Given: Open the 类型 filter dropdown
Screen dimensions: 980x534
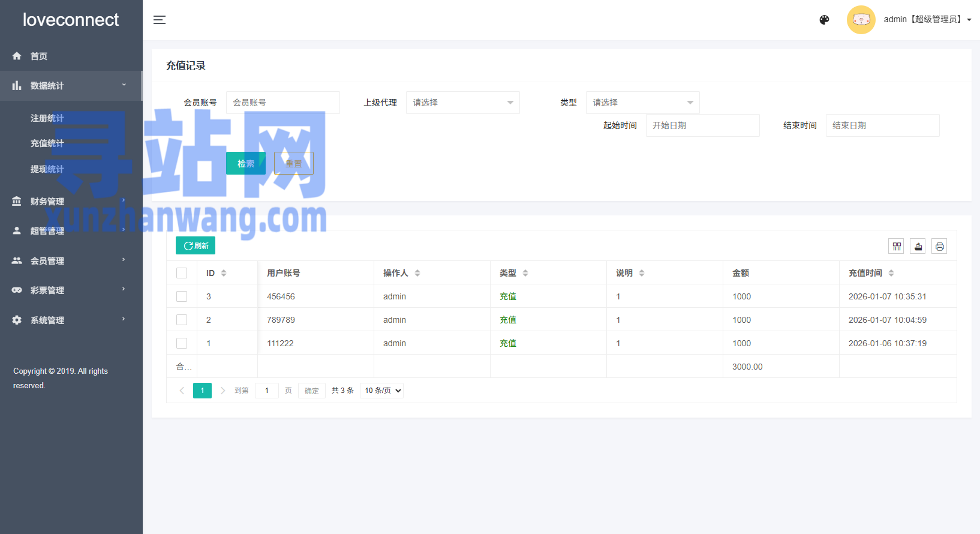Looking at the screenshot, I should click(642, 103).
